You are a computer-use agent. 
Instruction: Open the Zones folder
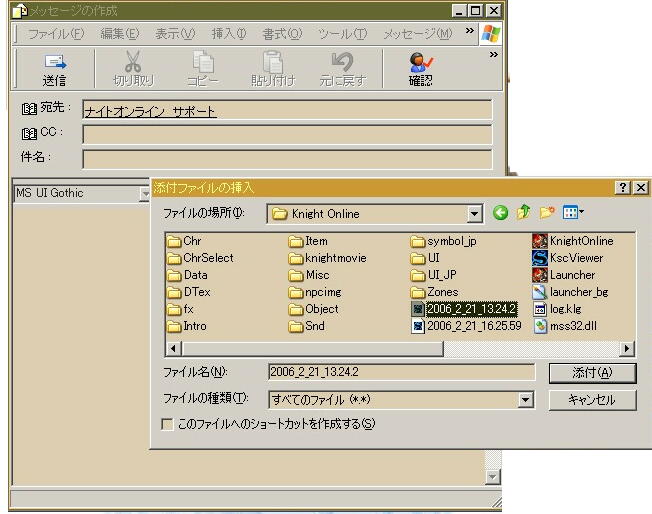point(434,292)
